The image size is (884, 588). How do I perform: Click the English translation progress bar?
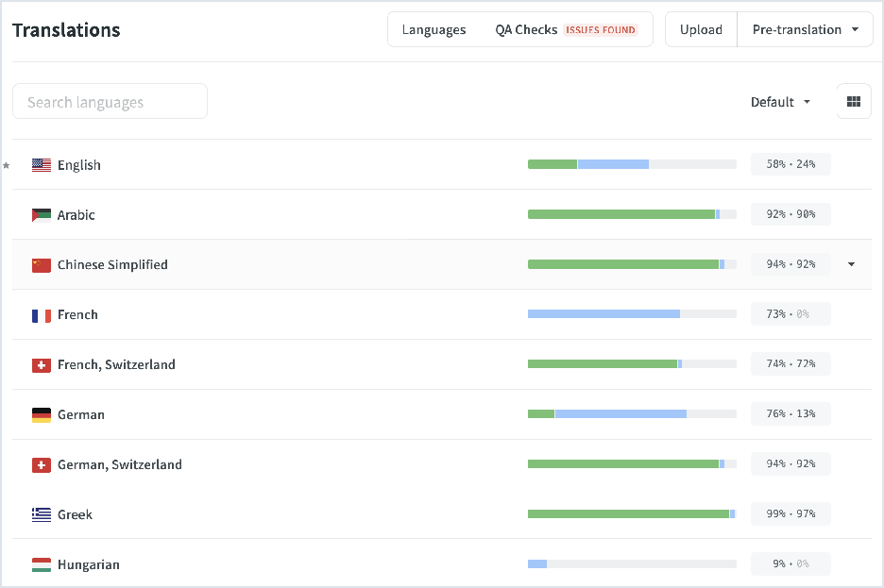(x=632, y=164)
